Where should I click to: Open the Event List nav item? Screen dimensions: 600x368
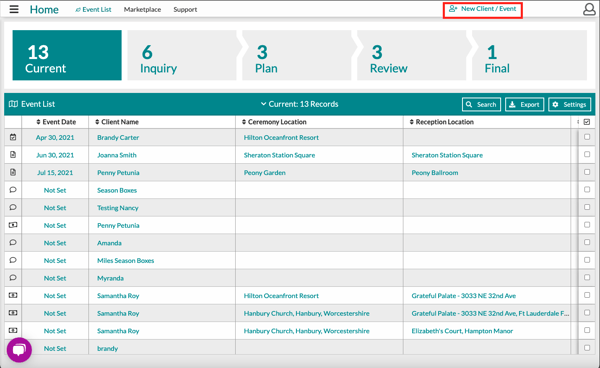click(x=93, y=10)
